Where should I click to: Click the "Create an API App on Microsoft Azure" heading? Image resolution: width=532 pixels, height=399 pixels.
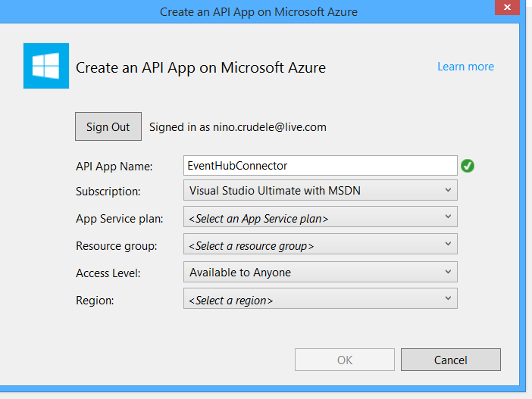tap(201, 67)
